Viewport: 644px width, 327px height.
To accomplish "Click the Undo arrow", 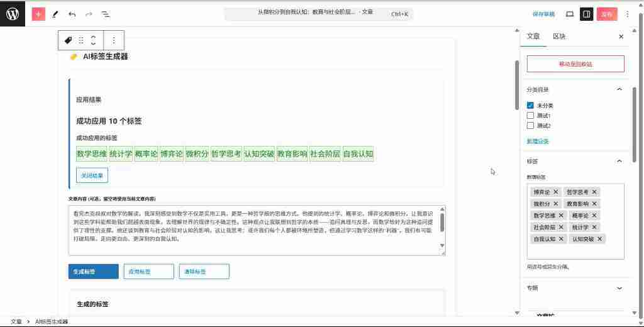I will click(x=72, y=14).
